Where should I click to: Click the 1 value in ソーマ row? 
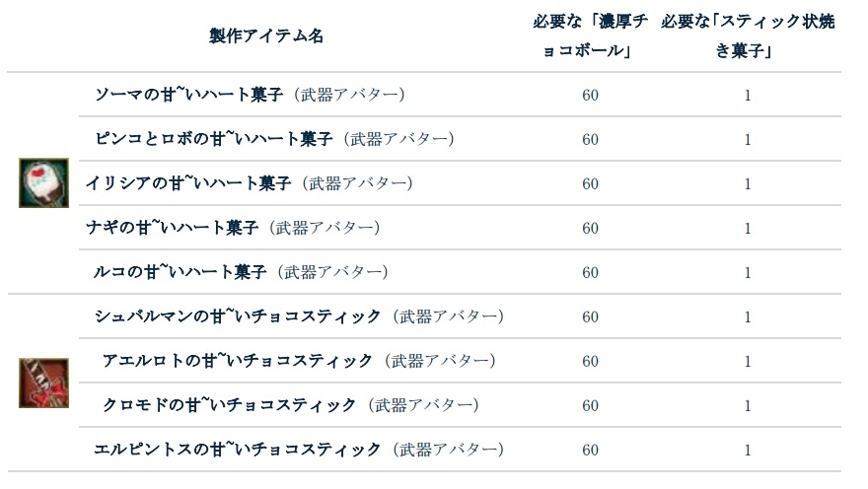(748, 96)
